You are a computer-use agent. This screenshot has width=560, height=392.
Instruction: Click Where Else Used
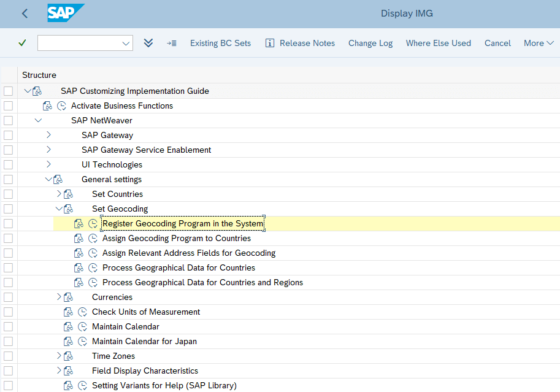438,43
